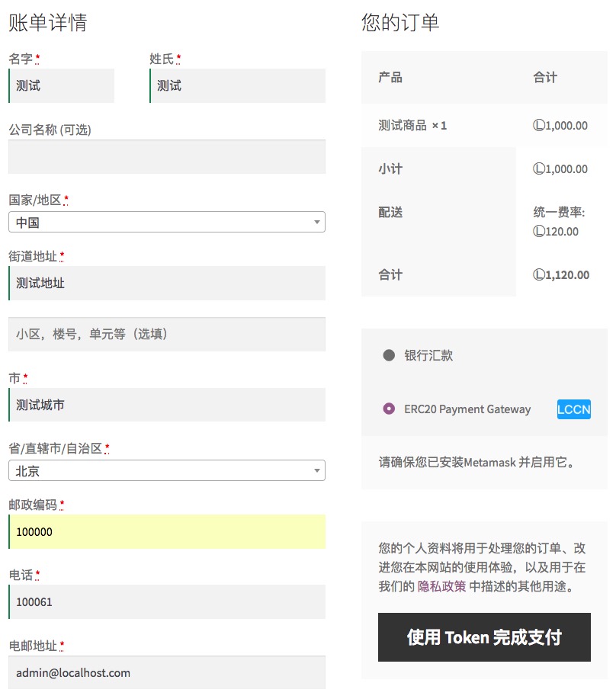The height and width of the screenshot is (699, 616).
Task: Click the arrow on the 中国 select box
Action: [316, 223]
